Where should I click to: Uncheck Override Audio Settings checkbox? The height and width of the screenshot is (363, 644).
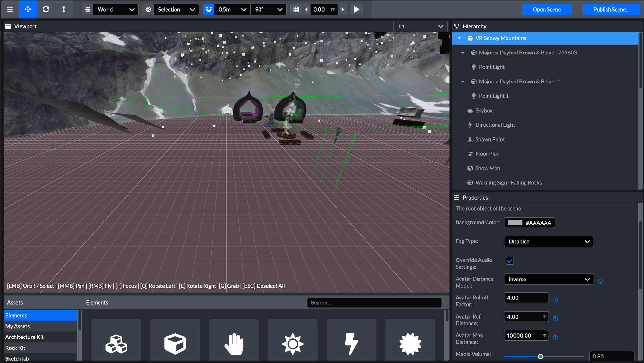pos(509,260)
